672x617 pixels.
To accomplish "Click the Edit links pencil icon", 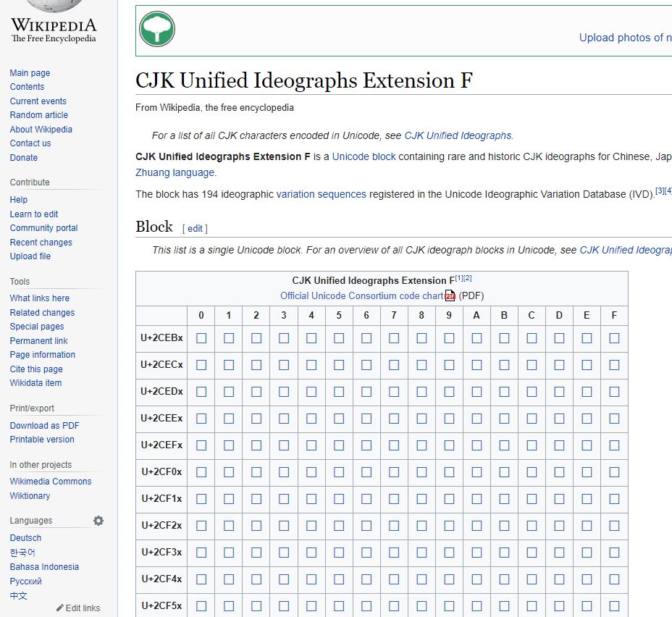I will (x=60, y=608).
